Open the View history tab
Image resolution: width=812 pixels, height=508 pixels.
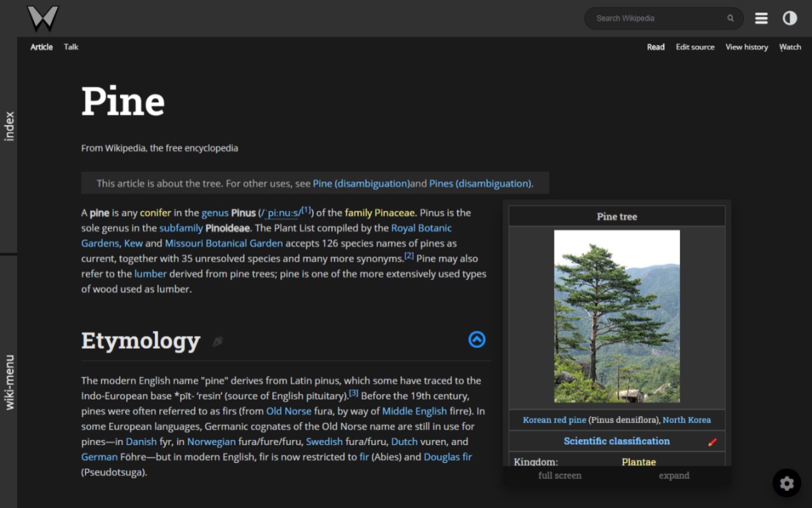(747, 47)
